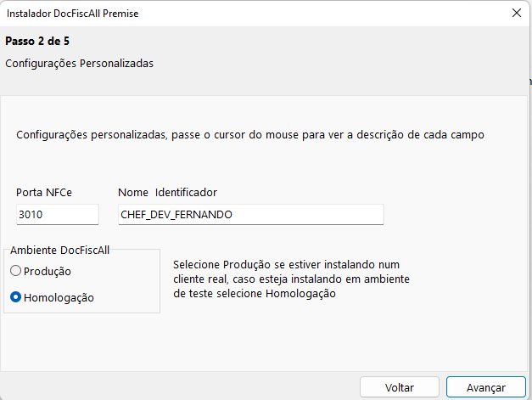Click the Produção option label text

pyautogui.click(x=48, y=271)
